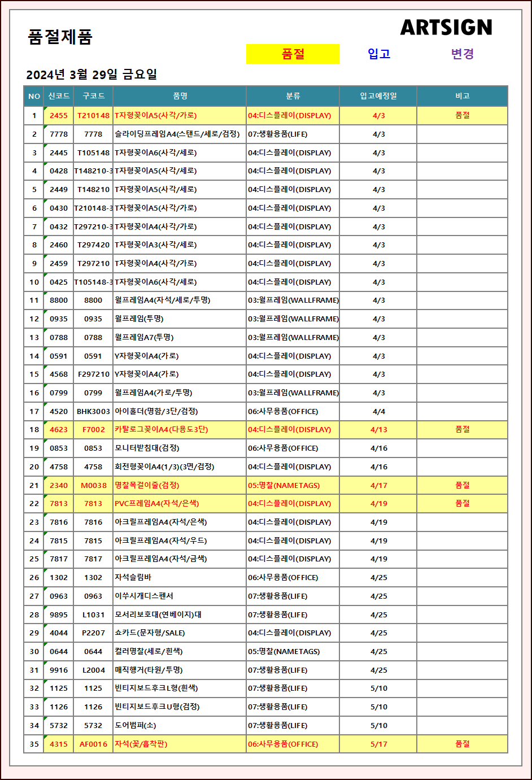The image size is (532, 780).
Task: Click the 비고 column header
Action: pos(462,96)
